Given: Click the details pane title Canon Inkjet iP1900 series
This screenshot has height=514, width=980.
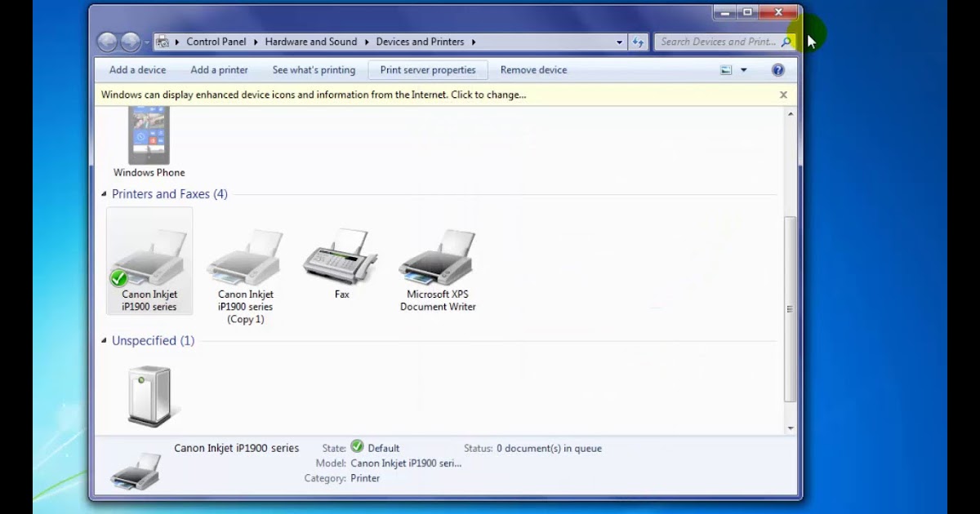Looking at the screenshot, I should (x=237, y=448).
